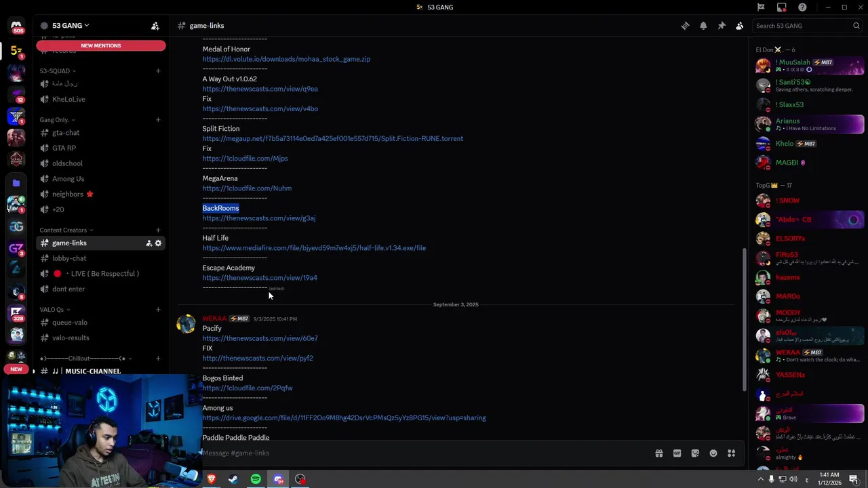Image resolution: width=868 pixels, height=488 pixels.
Task: Open volume control in system tray
Action: (793, 480)
